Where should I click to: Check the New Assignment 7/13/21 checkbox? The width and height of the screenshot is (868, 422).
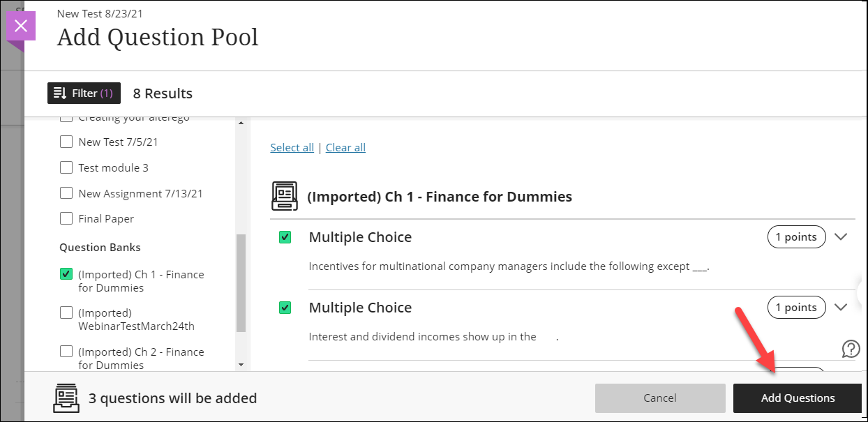(66, 193)
